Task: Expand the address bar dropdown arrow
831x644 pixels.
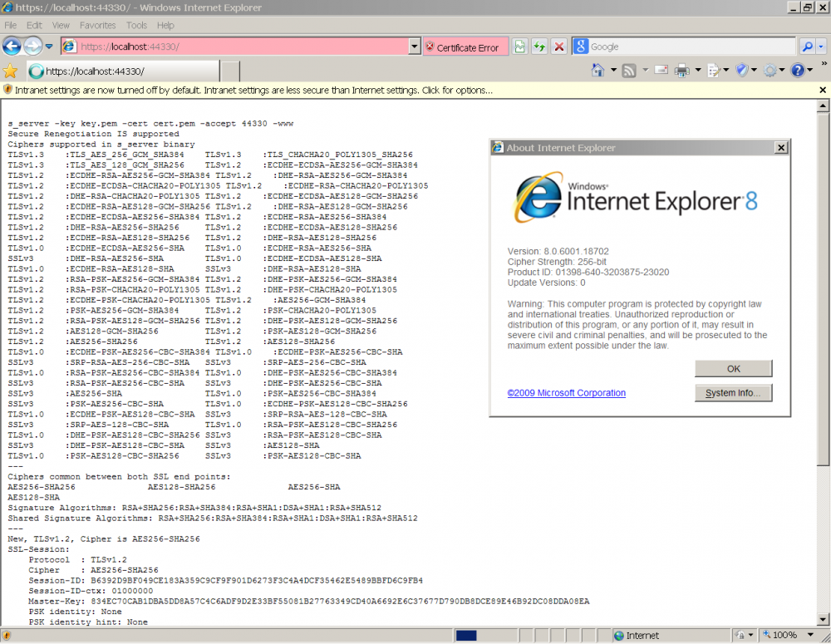Action: tap(415, 47)
